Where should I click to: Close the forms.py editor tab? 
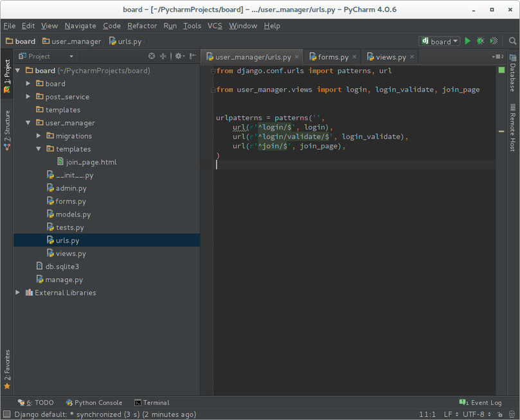coord(354,57)
